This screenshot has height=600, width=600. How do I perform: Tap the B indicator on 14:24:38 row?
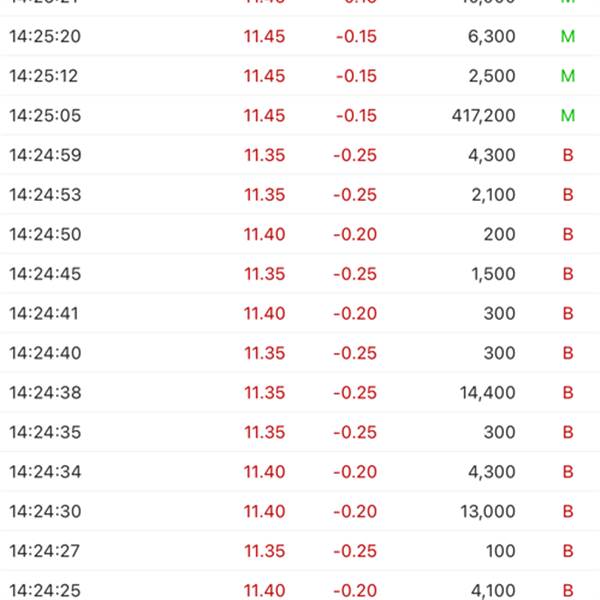coord(568,393)
